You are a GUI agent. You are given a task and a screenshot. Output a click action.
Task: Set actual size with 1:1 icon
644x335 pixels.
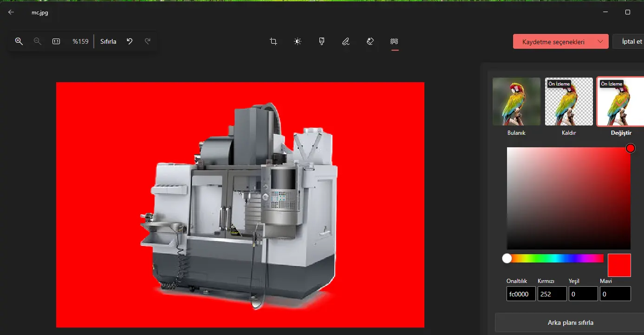click(x=56, y=41)
